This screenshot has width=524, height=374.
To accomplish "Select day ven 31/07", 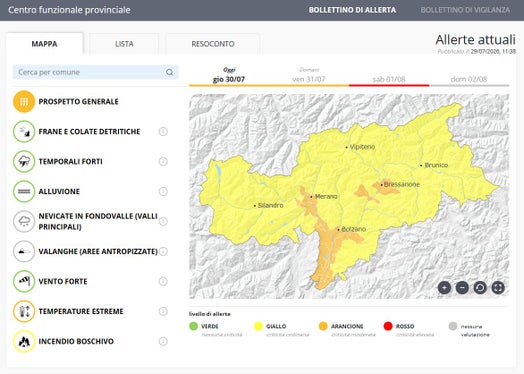I will click(309, 76).
